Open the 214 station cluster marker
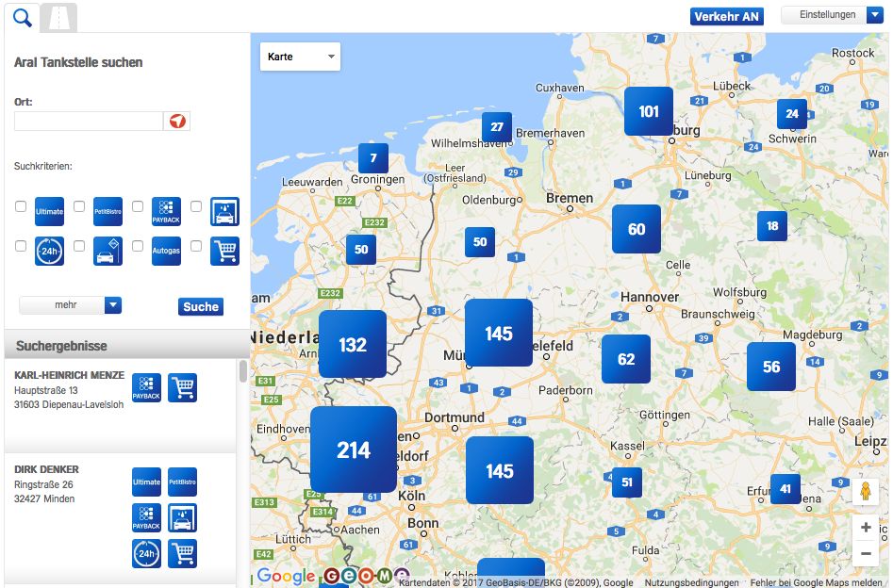The height and width of the screenshot is (588, 893). [x=354, y=449]
